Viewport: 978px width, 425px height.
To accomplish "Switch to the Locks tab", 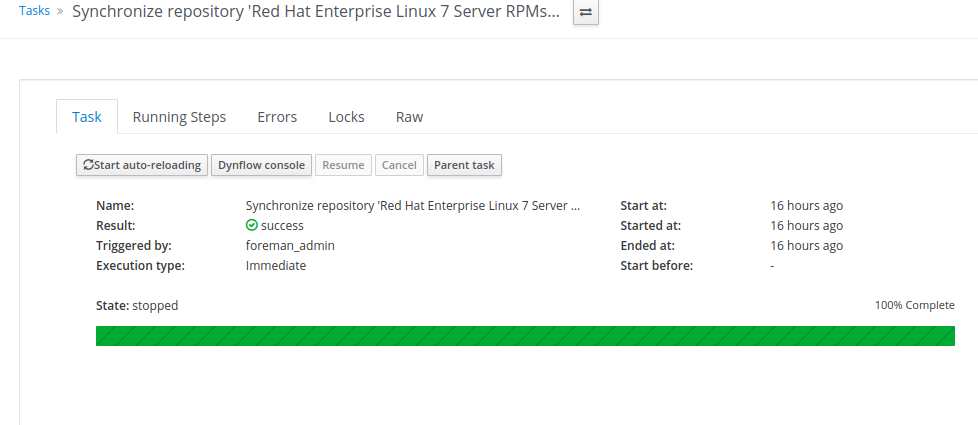I will coord(346,117).
